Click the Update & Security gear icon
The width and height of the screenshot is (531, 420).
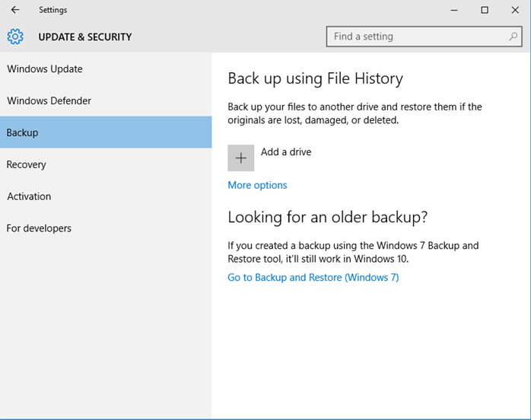15,37
